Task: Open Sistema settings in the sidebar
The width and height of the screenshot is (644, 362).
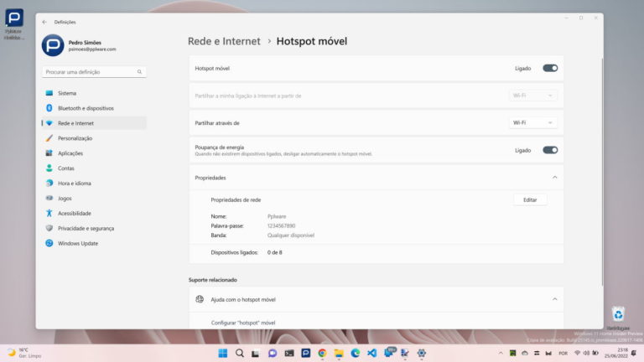Action: [x=67, y=93]
